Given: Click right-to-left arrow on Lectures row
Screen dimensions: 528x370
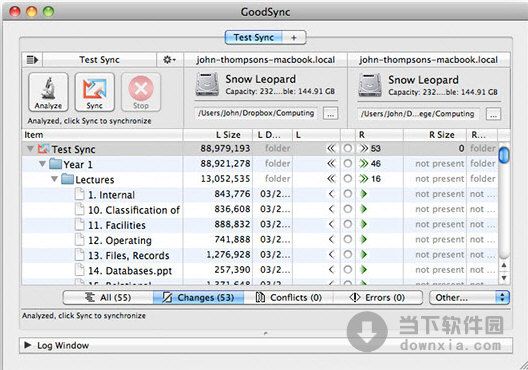Looking at the screenshot, I should tap(331, 179).
